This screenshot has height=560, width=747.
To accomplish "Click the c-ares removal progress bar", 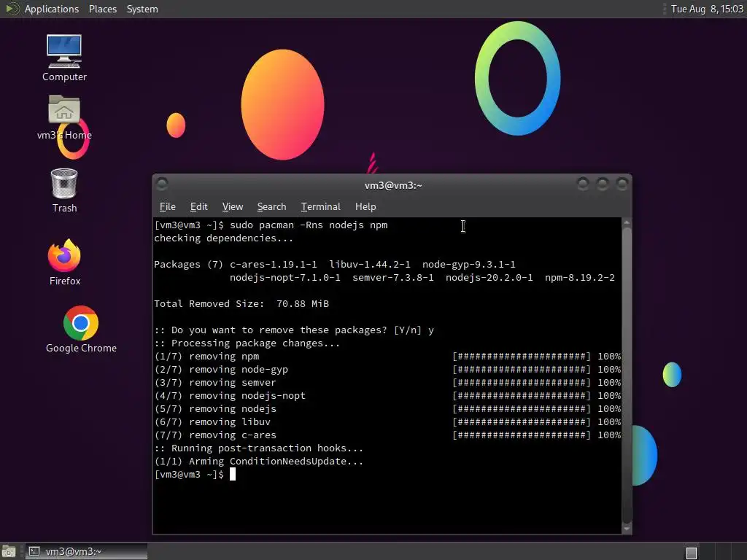I will [x=522, y=435].
